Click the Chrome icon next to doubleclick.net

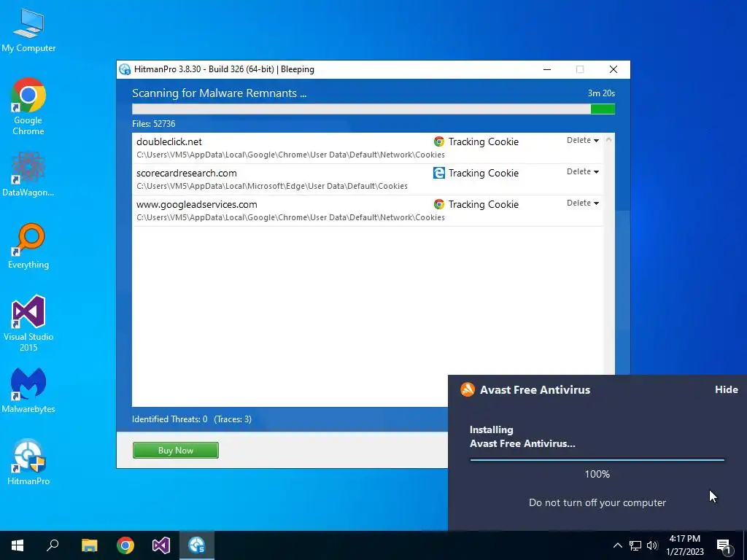pyautogui.click(x=438, y=141)
